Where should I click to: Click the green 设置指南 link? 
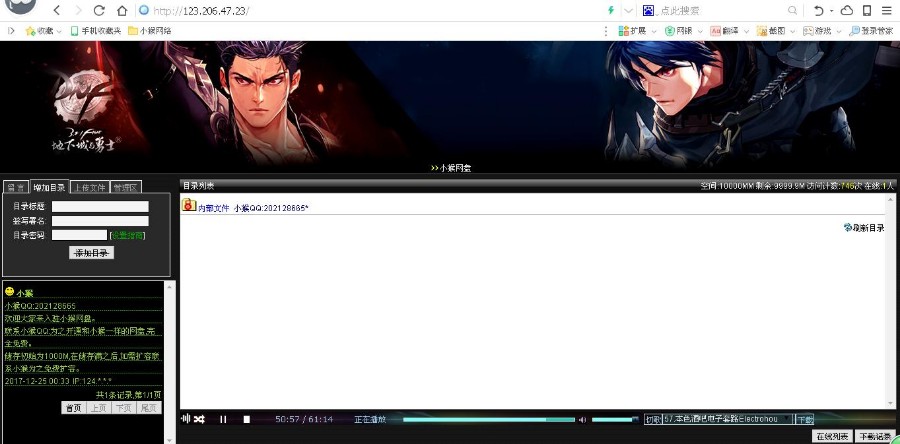(127, 235)
